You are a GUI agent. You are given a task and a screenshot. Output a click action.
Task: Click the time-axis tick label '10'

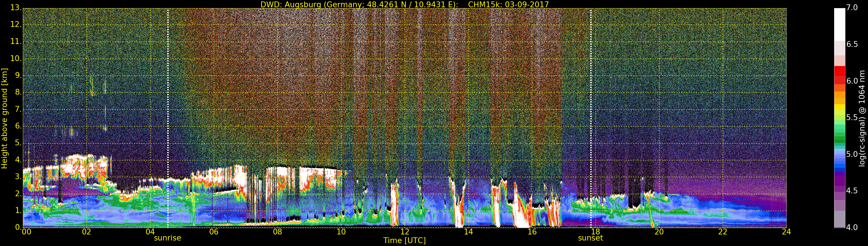(x=341, y=232)
